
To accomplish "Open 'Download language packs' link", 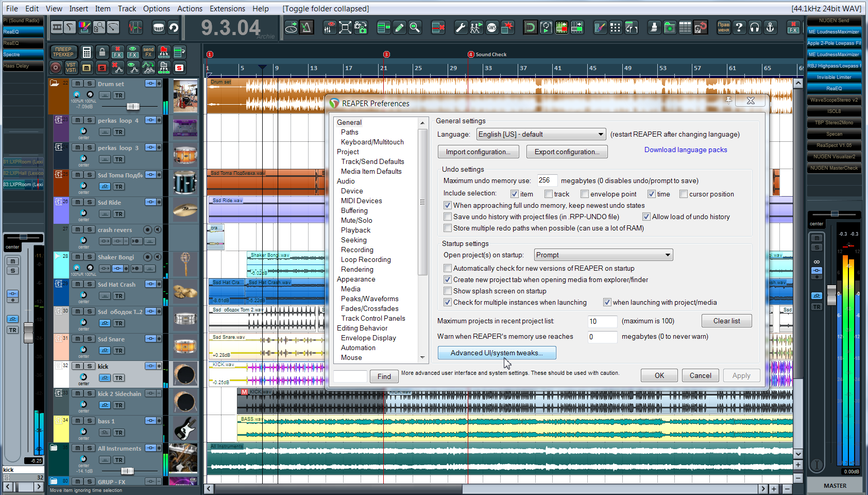I will pyautogui.click(x=686, y=150).
